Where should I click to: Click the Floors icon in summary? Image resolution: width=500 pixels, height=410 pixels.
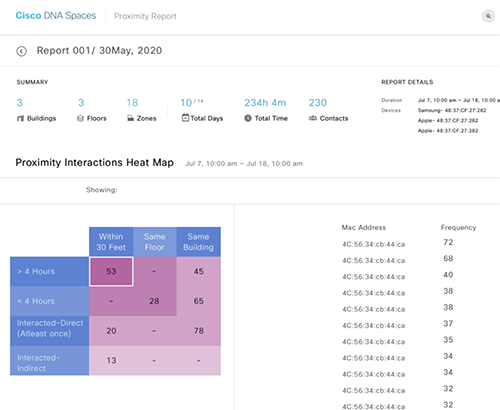tap(80, 118)
